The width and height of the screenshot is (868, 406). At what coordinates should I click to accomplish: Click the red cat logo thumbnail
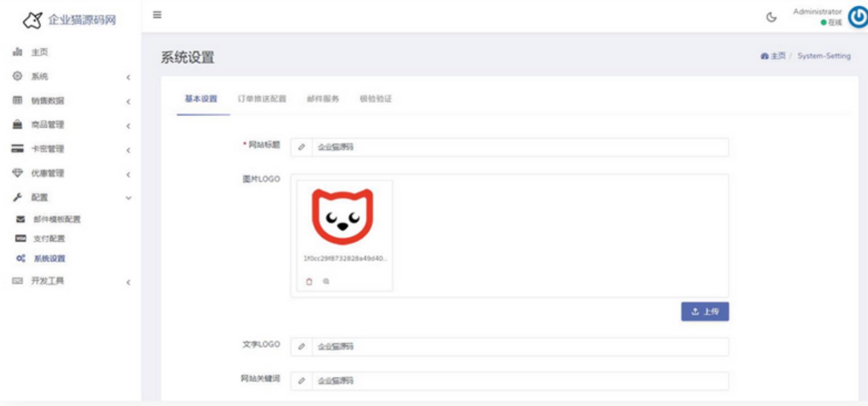(x=343, y=216)
